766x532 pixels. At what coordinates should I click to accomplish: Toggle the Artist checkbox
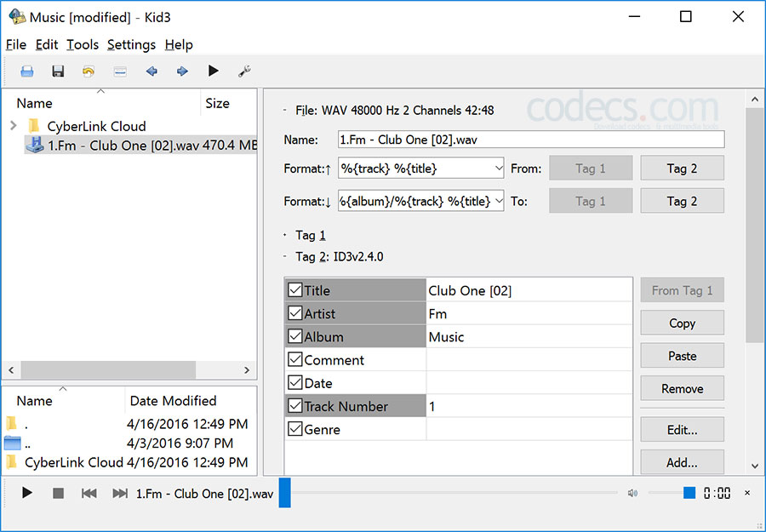(295, 312)
